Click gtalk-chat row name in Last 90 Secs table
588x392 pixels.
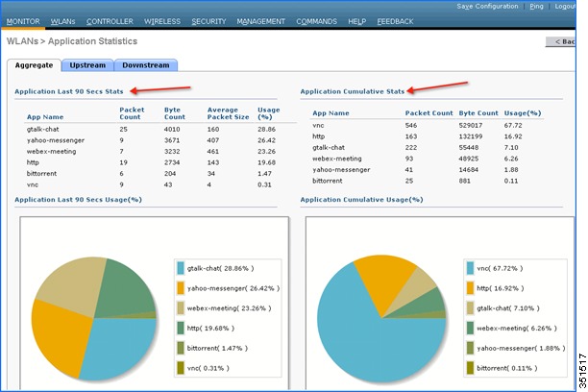click(x=42, y=129)
